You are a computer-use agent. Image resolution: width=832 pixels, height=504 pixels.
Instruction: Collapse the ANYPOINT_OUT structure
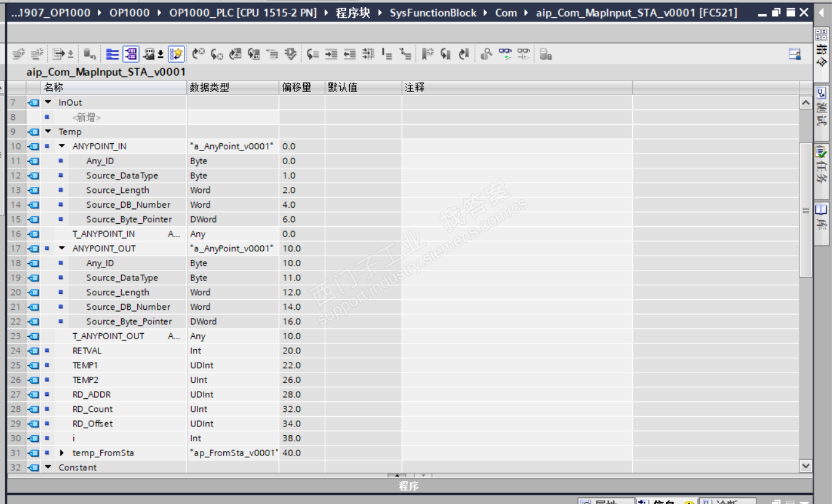pos(61,248)
